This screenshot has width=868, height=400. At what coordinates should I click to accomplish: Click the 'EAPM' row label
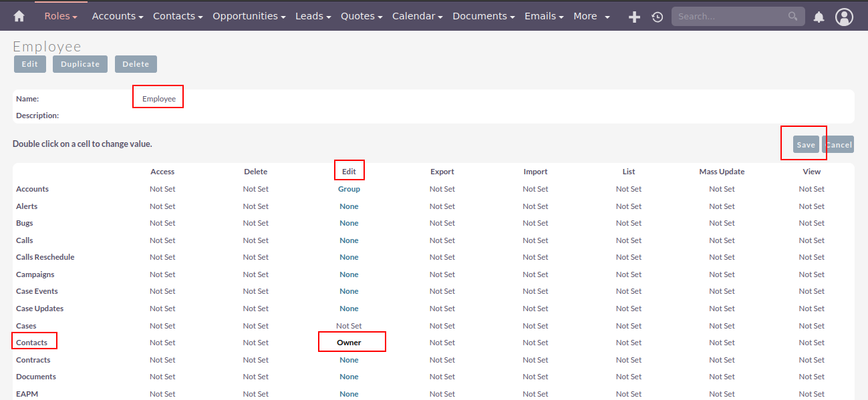[x=27, y=394]
